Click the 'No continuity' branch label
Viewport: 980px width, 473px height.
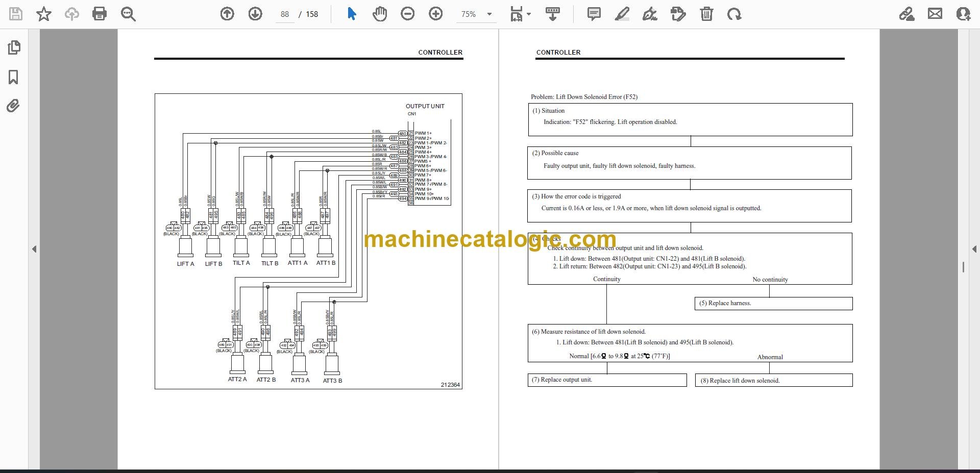tap(770, 280)
